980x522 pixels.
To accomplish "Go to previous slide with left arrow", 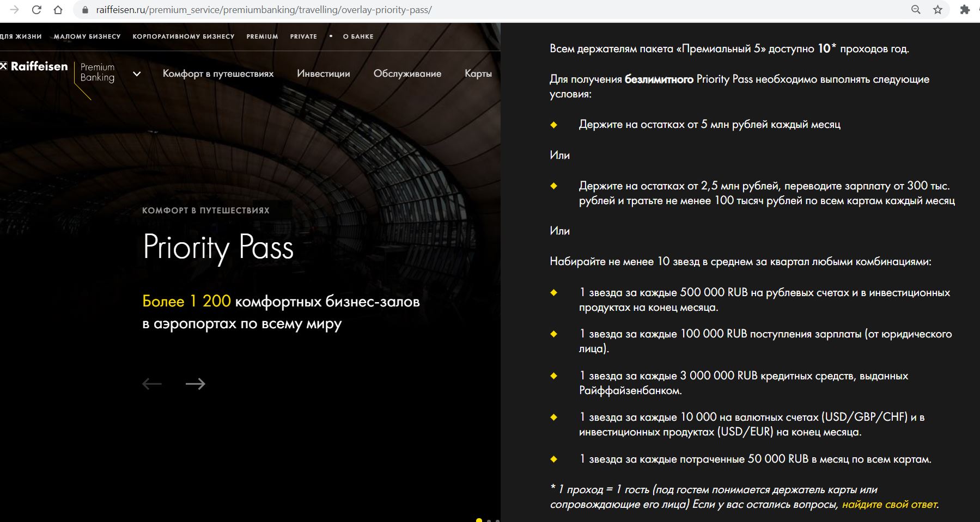I will click(x=152, y=384).
